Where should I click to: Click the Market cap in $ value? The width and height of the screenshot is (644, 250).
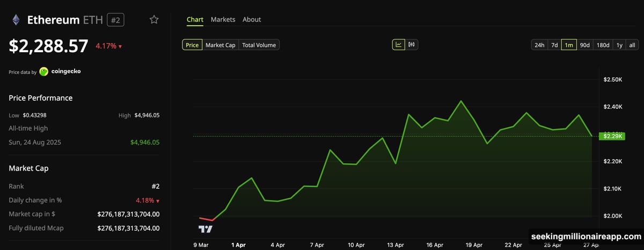coord(129,214)
